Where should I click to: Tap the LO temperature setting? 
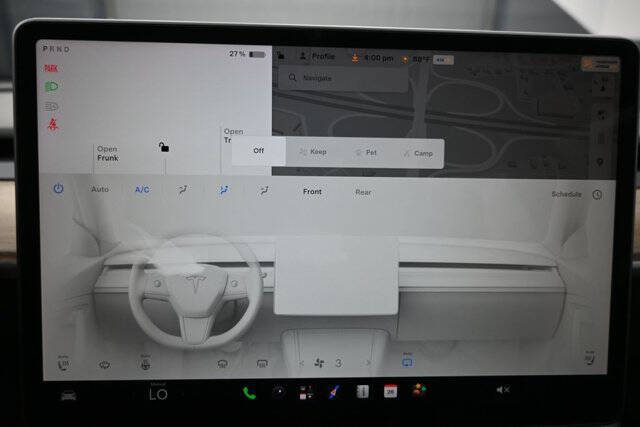158,394
